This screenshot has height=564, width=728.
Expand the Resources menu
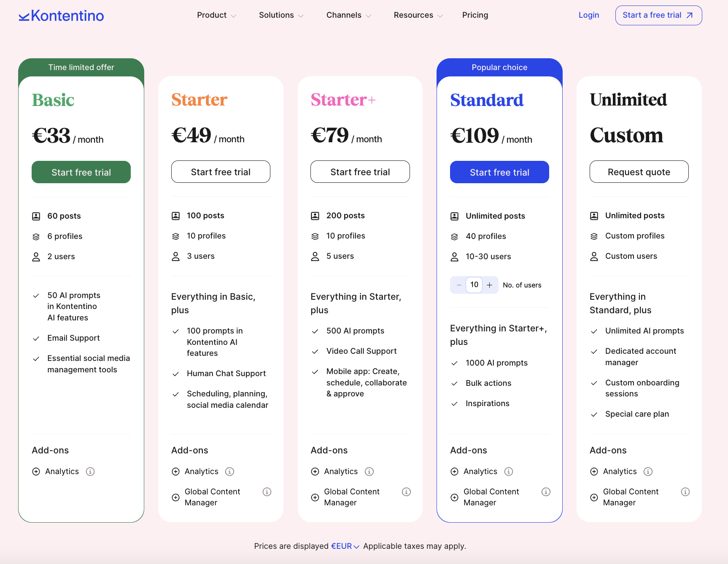(418, 15)
